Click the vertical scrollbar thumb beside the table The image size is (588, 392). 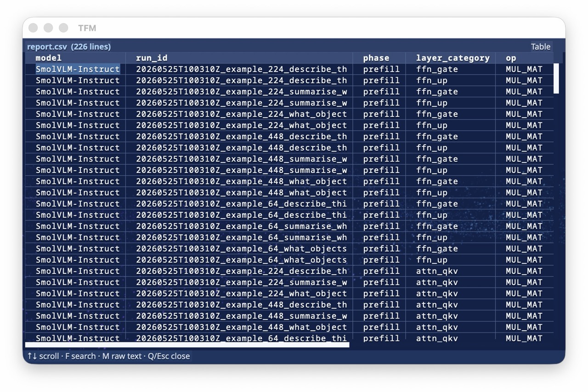556,78
